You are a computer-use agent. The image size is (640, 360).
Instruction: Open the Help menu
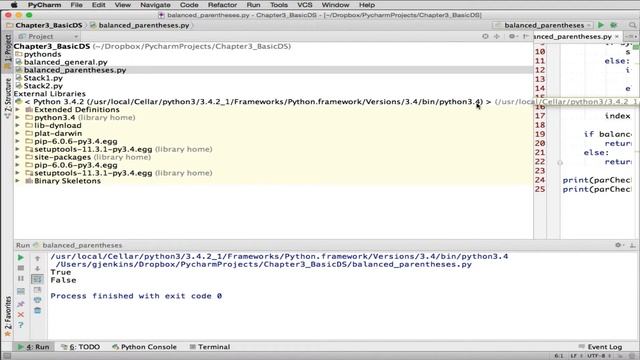367,5
